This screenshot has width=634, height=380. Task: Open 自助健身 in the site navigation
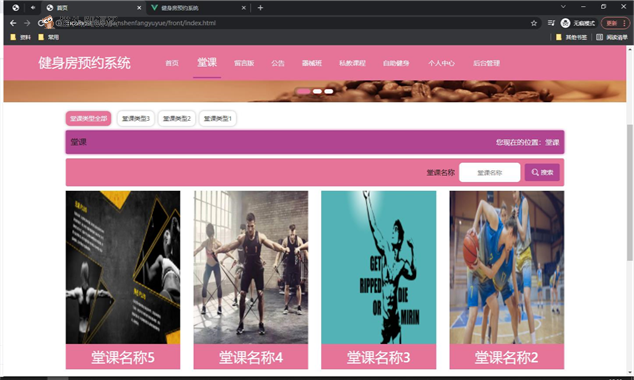396,63
